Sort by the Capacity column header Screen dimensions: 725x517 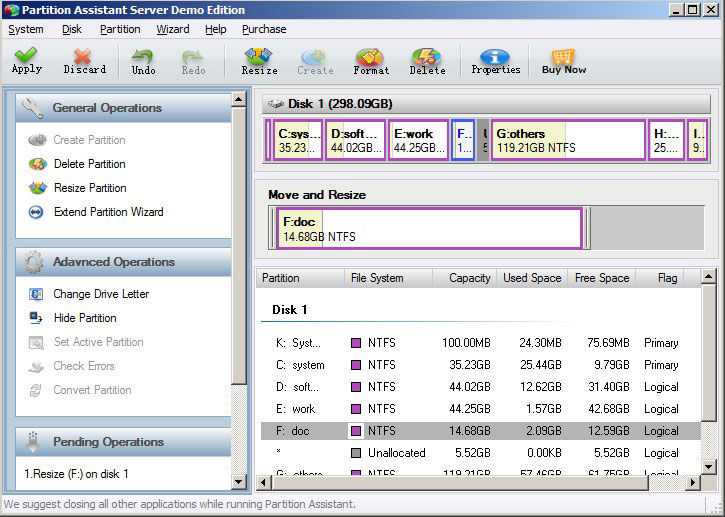click(x=465, y=278)
